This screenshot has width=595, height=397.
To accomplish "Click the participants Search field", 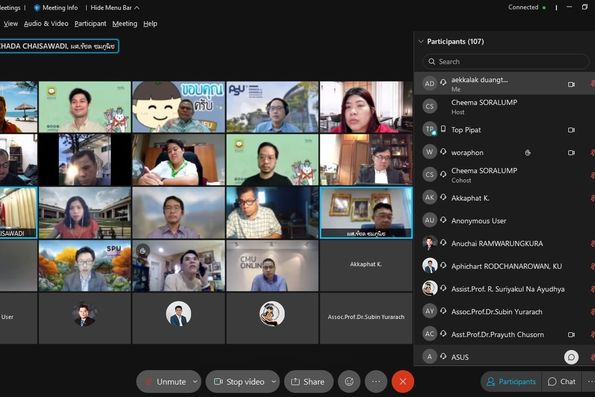I will tap(505, 61).
